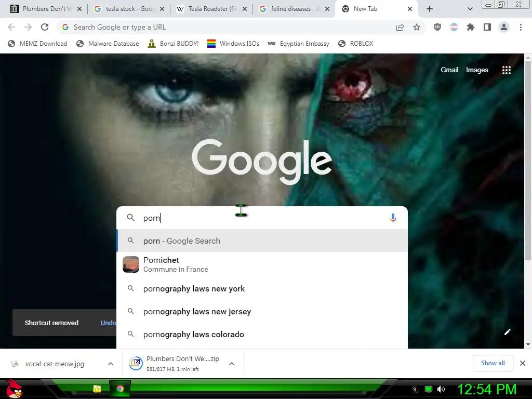Select the laws new york suggestion

tap(262, 289)
